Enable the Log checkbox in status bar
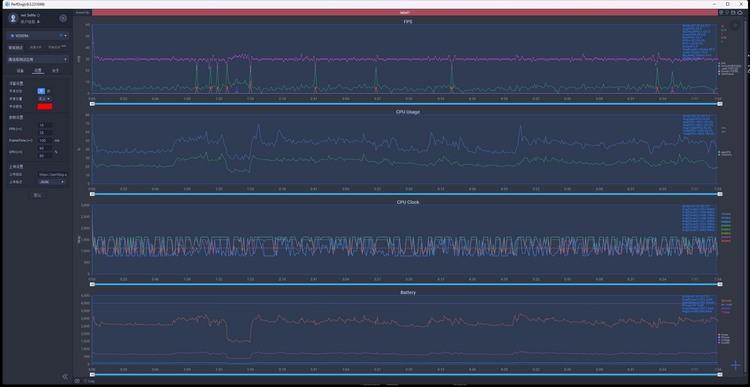The width and height of the screenshot is (750, 387). coord(85,381)
